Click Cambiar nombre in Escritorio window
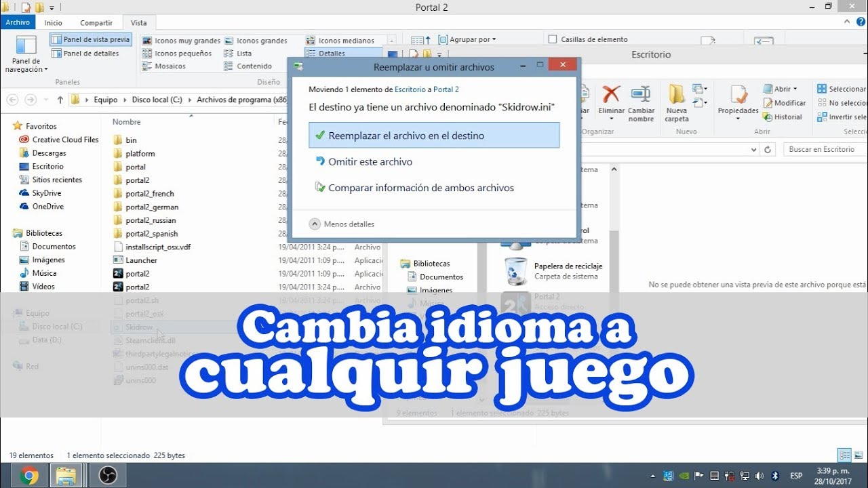This screenshot has height=488, width=868. click(641, 104)
